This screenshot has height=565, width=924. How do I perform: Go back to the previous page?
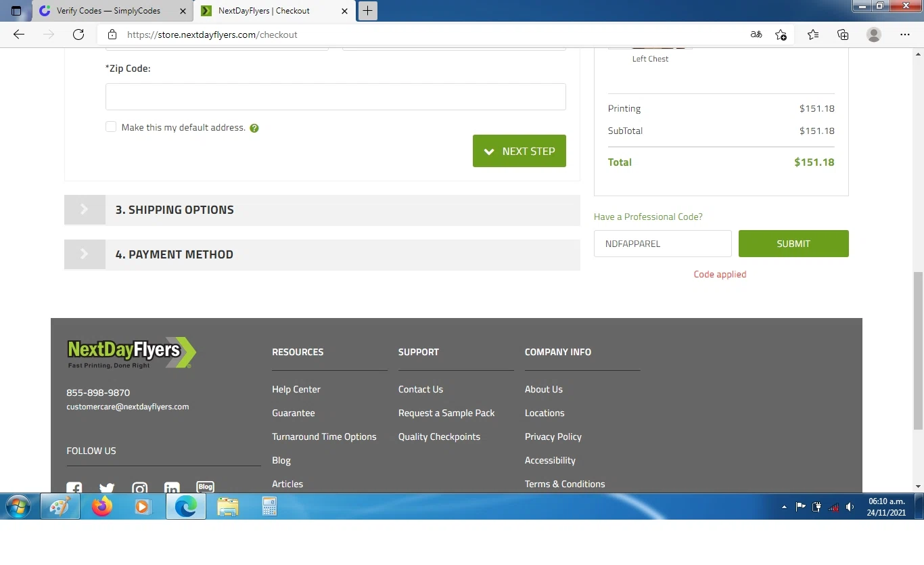point(19,35)
